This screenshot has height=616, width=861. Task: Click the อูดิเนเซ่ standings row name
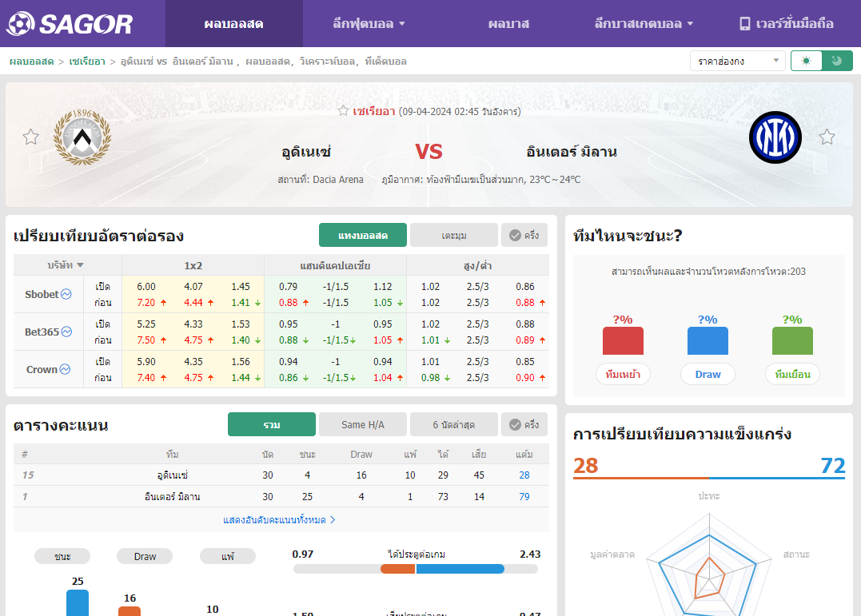tap(173, 475)
